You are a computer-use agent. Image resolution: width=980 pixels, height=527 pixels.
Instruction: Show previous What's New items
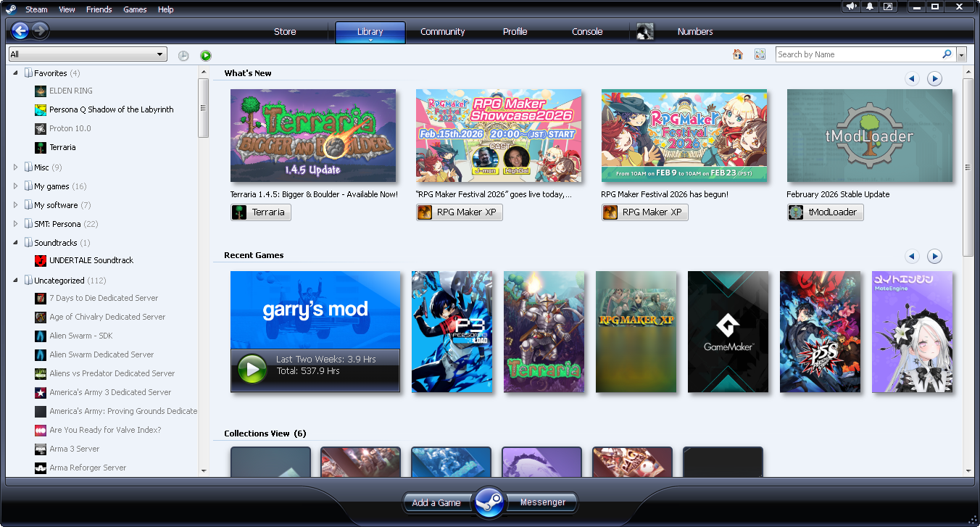[913, 78]
